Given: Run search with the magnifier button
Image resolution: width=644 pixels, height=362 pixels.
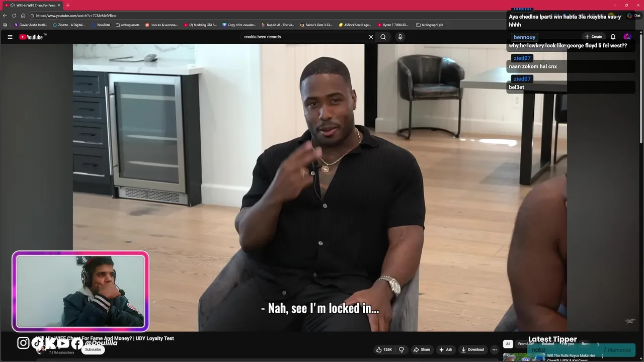Looking at the screenshot, I should click(383, 37).
